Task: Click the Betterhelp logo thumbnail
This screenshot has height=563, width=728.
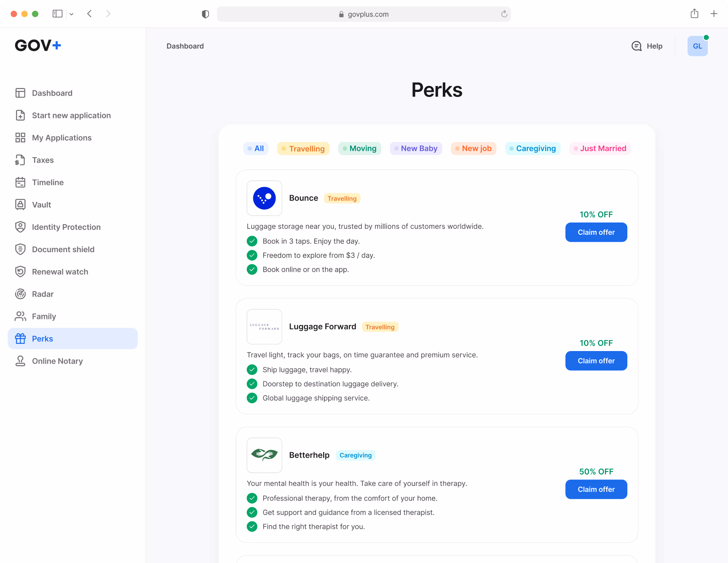Action: (x=265, y=455)
